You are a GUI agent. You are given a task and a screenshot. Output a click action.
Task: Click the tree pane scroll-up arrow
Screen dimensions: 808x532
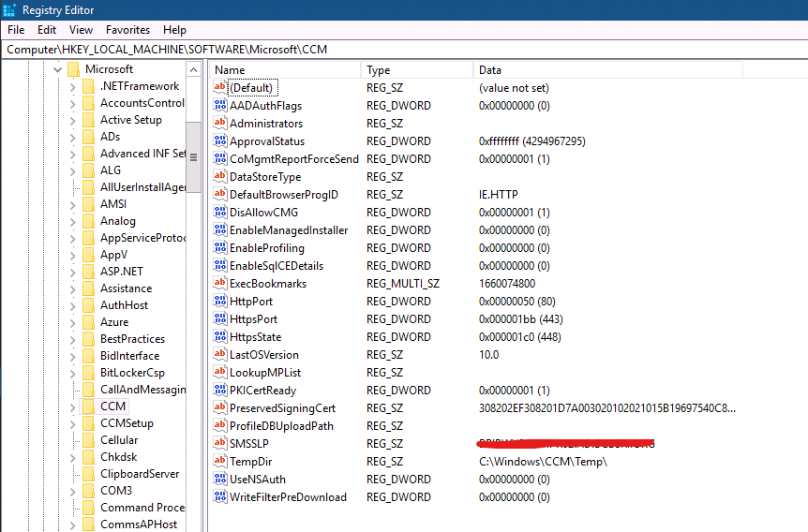(x=193, y=69)
